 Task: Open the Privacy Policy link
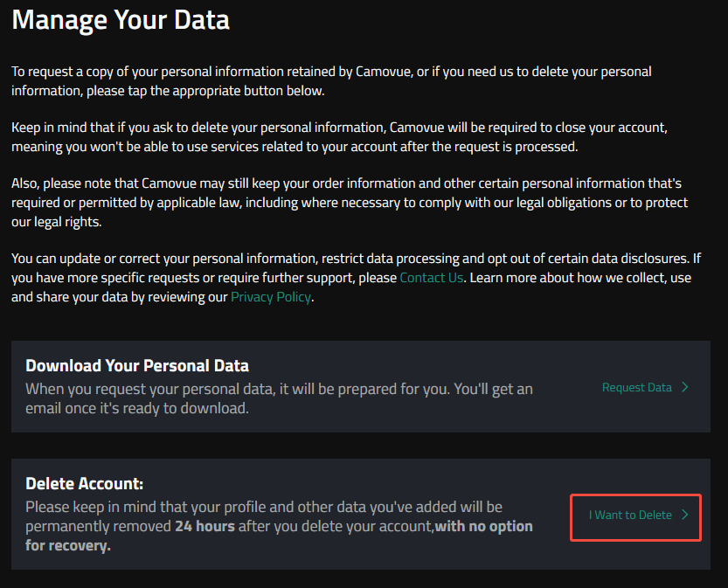271,297
